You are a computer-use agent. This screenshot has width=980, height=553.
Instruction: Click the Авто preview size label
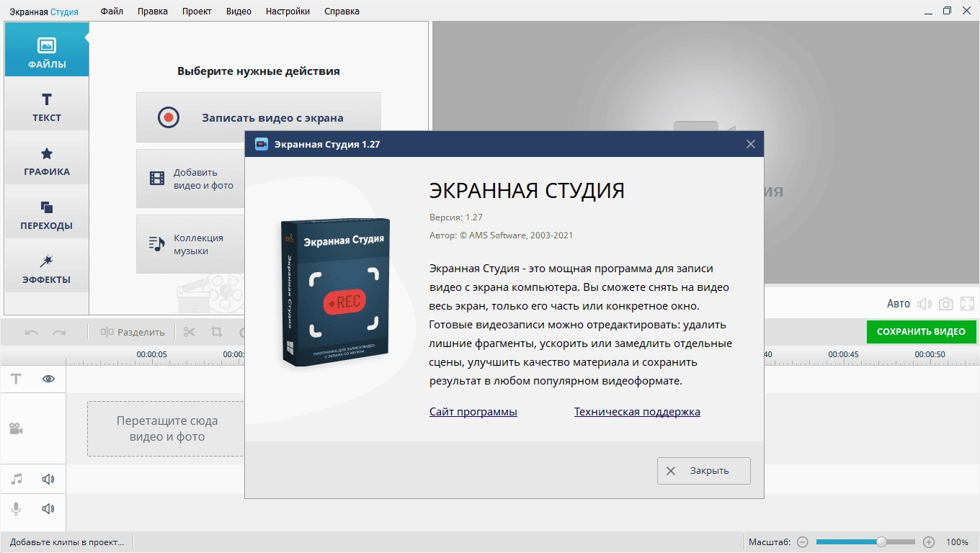(898, 304)
